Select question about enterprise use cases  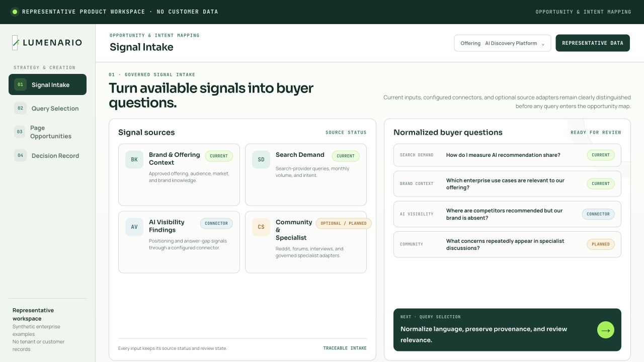pyautogui.click(x=507, y=184)
